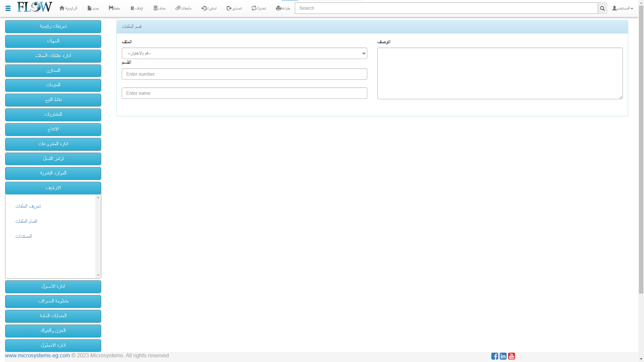Click the تحديث refresh icon
Screen dimensions: 644x362
254,8
